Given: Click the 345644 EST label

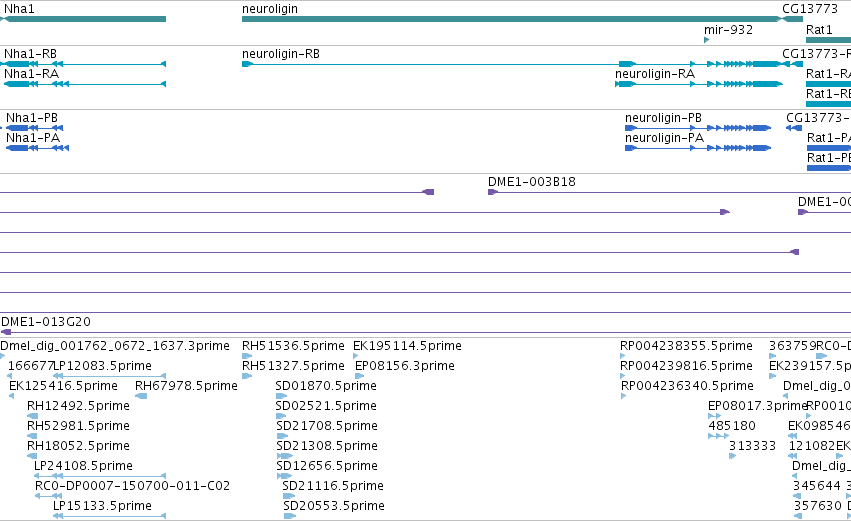Looking at the screenshot, I should coord(817,486).
